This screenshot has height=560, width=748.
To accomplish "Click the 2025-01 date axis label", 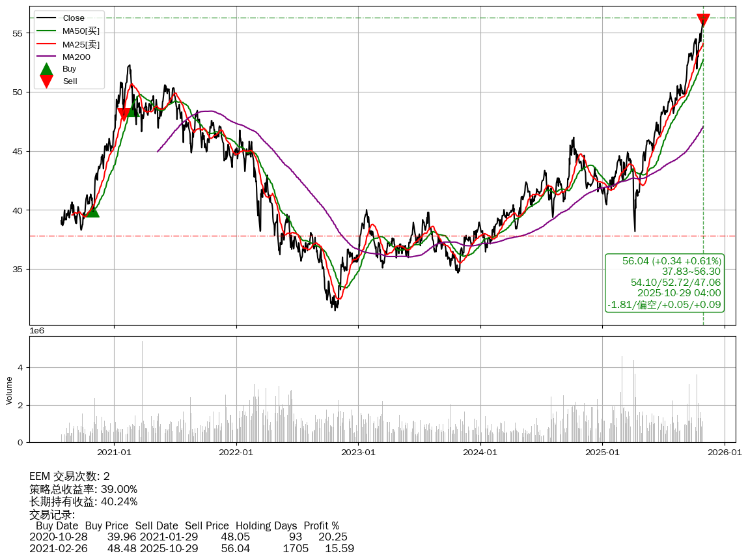I will point(603,452).
